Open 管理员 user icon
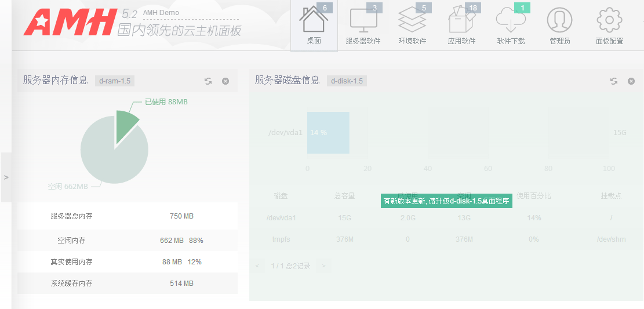The image size is (644, 309). click(x=559, y=21)
